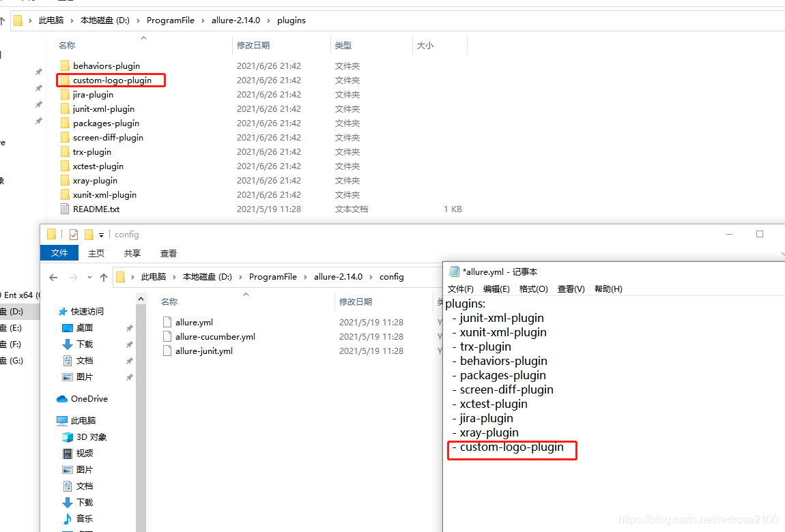Expand chevron after allure-2.14.0 in config address bar
The image size is (785, 532).
click(x=371, y=277)
